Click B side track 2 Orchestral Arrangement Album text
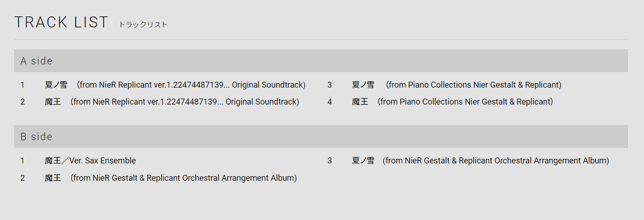This screenshot has width=644, height=220. point(184,178)
